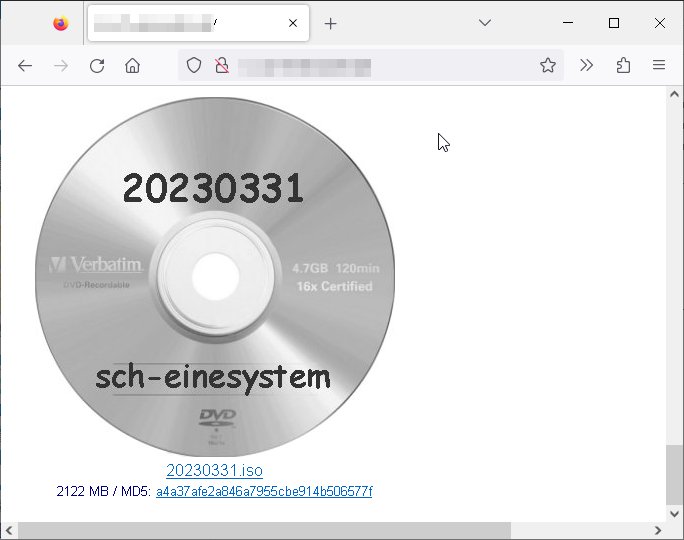Open the Firefox application menu
This screenshot has width=684, height=540.
tap(659, 65)
